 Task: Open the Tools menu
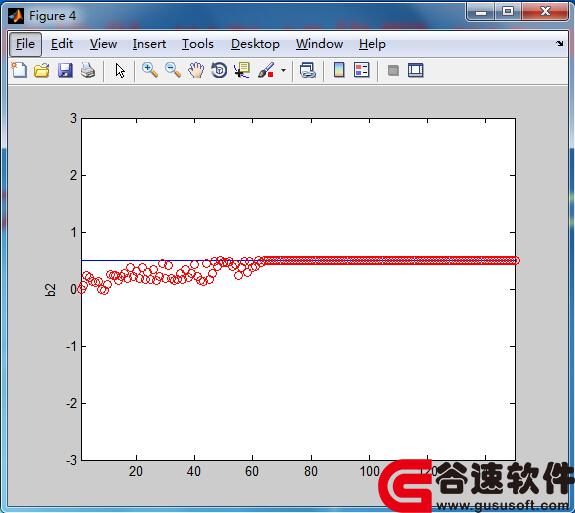198,44
